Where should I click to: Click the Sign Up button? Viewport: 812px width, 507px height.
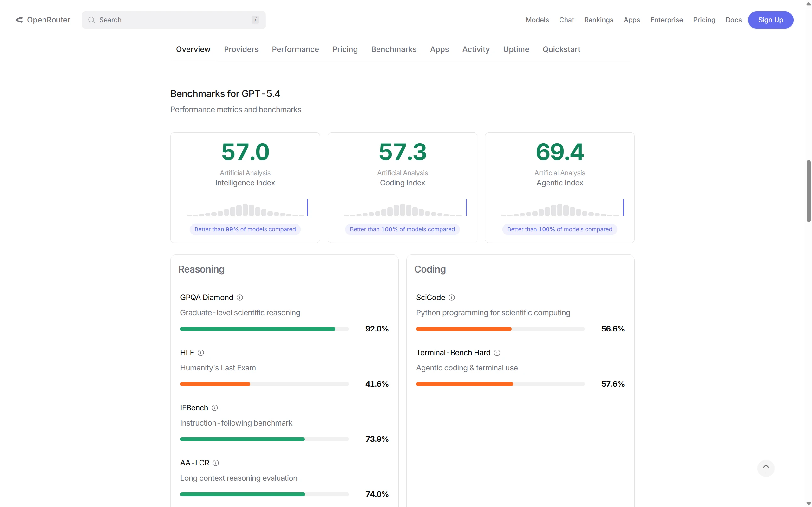tap(770, 20)
